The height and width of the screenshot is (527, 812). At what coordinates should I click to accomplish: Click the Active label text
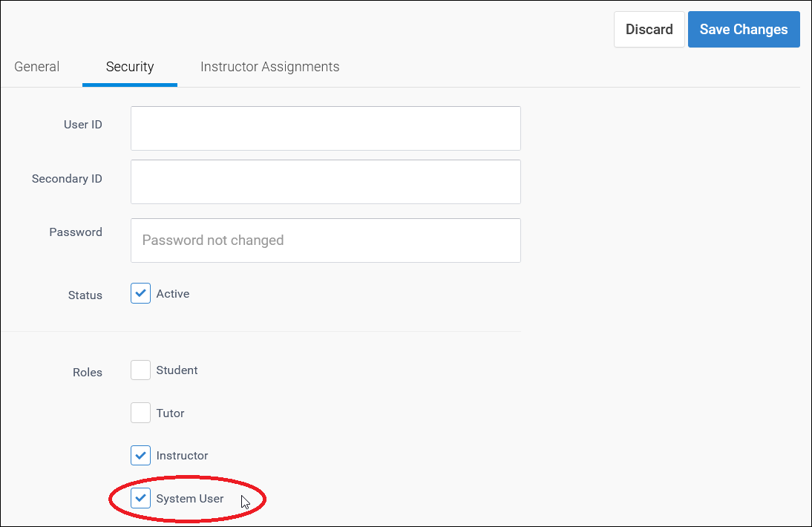click(x=173, y=294)
